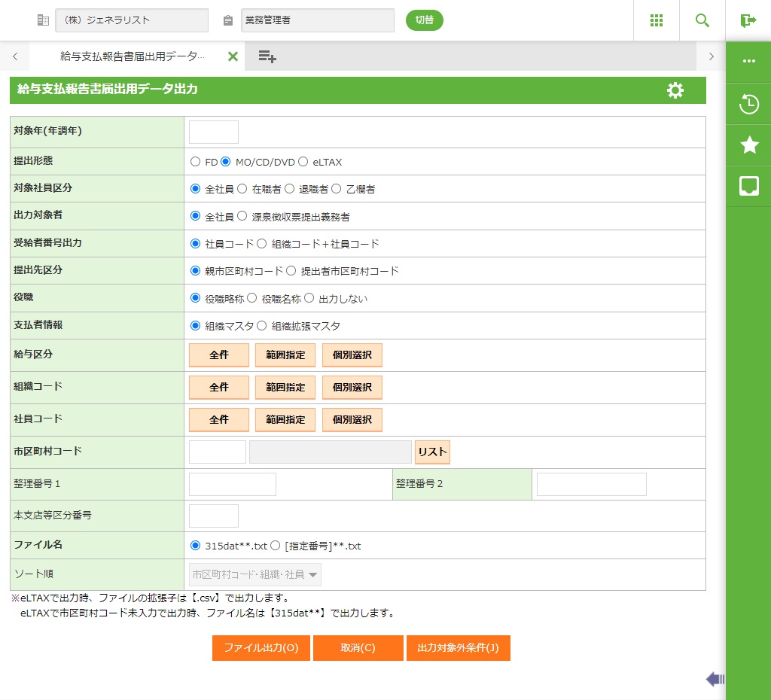The image size is (771, 700).
Task: Switch to the 給与支払報告書届出用データ tab
Action: (x=132, y=56)
